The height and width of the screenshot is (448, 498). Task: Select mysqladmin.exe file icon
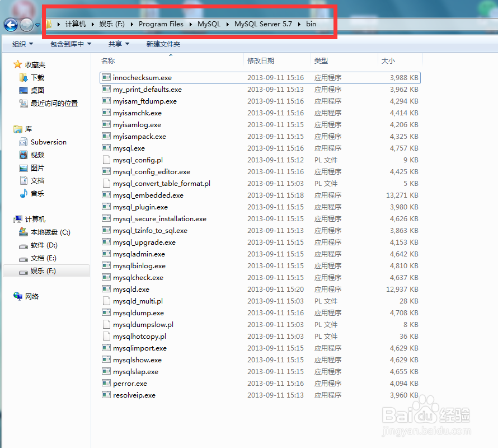click(106, 254)
